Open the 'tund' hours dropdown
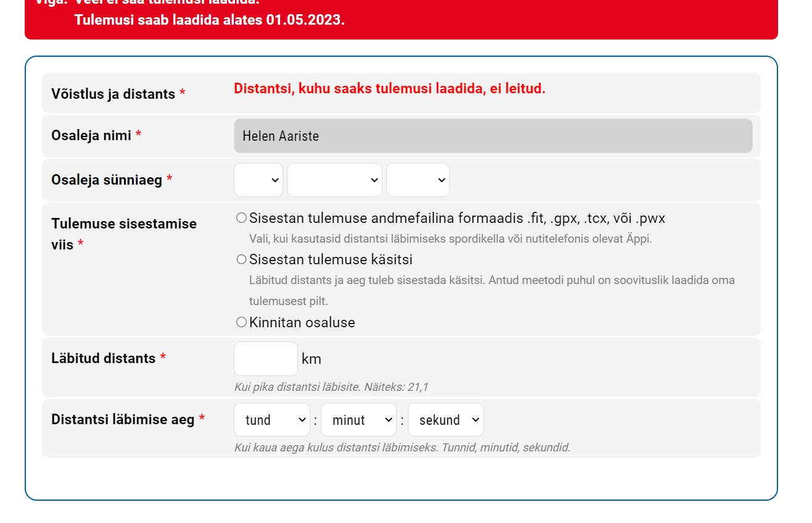This screenshot has height=523, width=812. point(272,420)
